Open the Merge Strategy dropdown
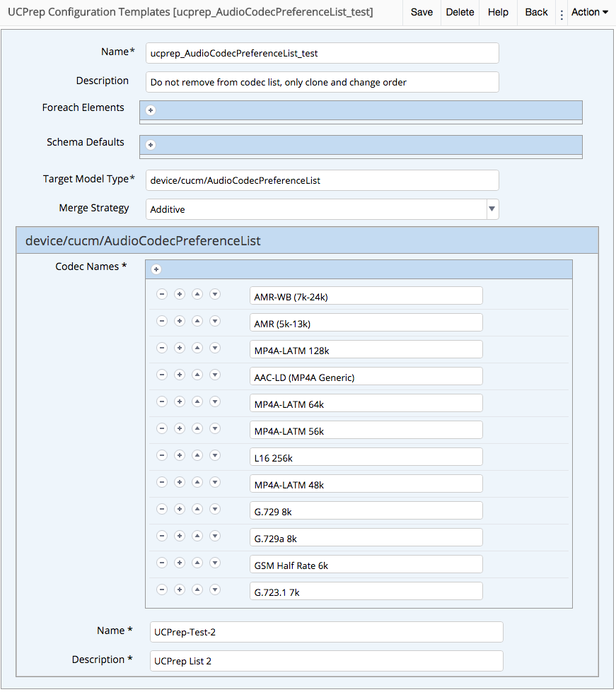The image size is (616, 692). 492,209
